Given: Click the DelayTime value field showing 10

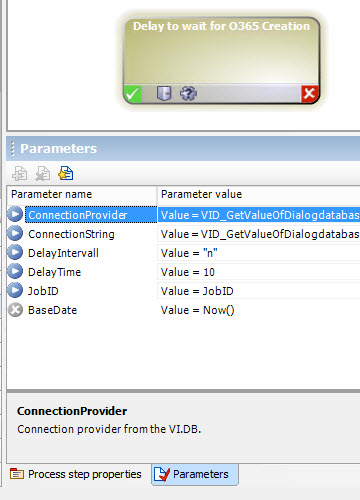Looking at the screenshot, I should [259, 272].
